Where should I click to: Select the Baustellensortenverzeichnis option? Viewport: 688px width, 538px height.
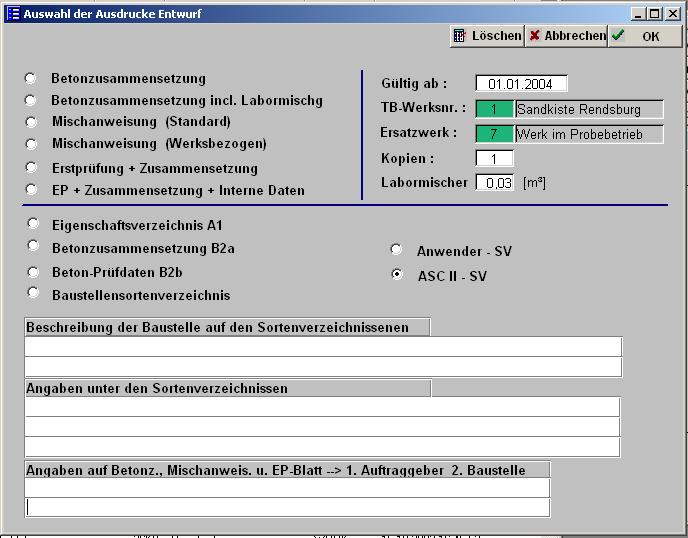click(33, 294)
